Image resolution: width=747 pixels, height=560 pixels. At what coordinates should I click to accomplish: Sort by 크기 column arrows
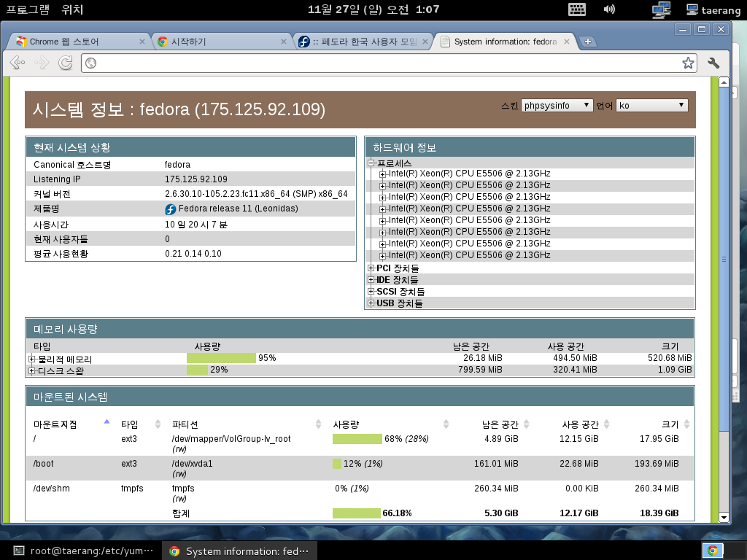click(686, 424)
